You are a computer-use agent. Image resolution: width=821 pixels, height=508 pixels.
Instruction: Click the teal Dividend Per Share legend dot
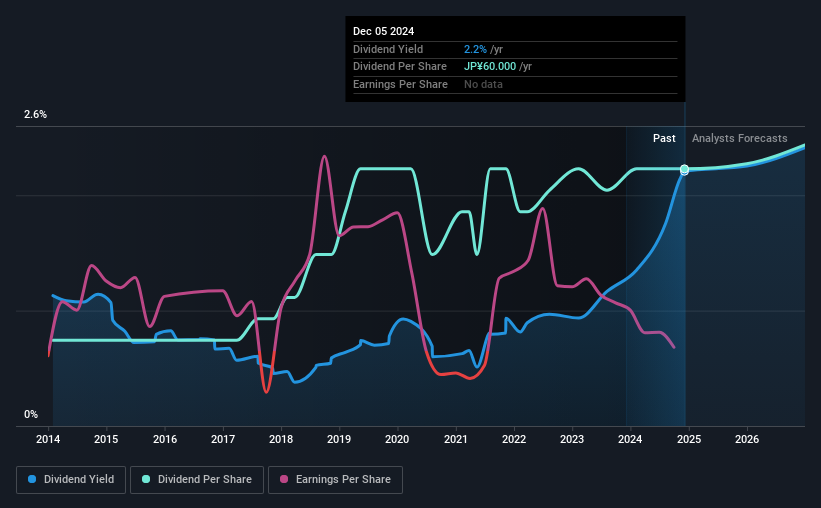point(146,479)
